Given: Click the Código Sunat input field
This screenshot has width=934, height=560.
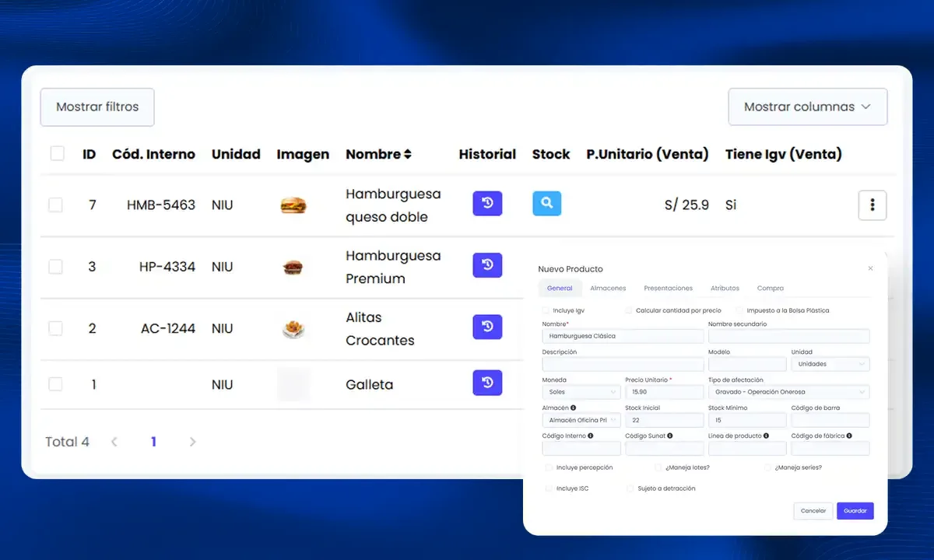Looking at the screenshot, I should point(664,448).
